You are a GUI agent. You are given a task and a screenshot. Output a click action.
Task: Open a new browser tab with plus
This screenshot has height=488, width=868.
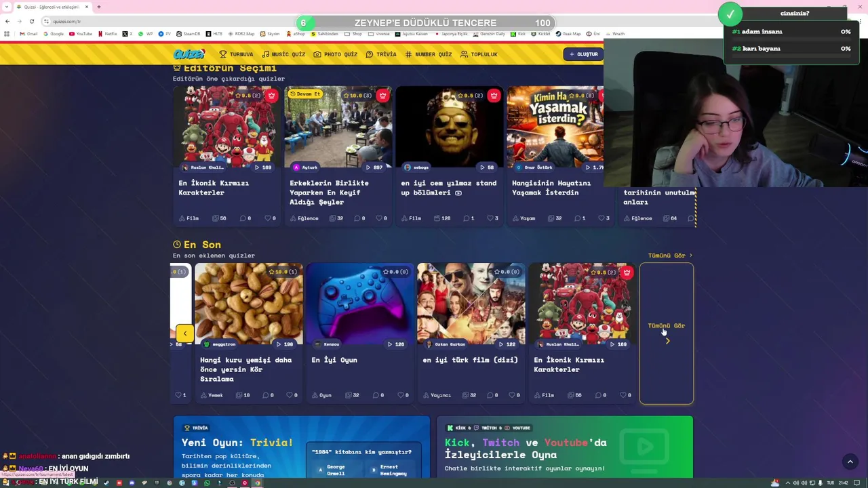(98, 7)
